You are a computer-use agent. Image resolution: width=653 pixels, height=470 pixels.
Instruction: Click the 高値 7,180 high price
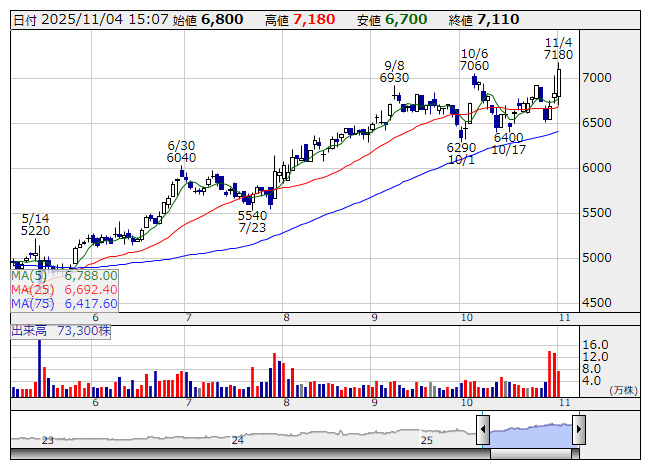tap(300, 20)
